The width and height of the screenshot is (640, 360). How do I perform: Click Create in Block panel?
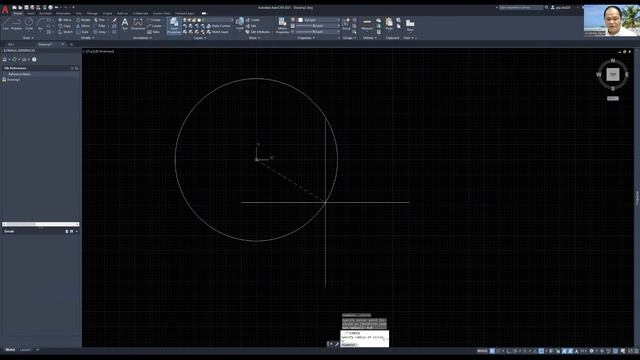point(253,20)
